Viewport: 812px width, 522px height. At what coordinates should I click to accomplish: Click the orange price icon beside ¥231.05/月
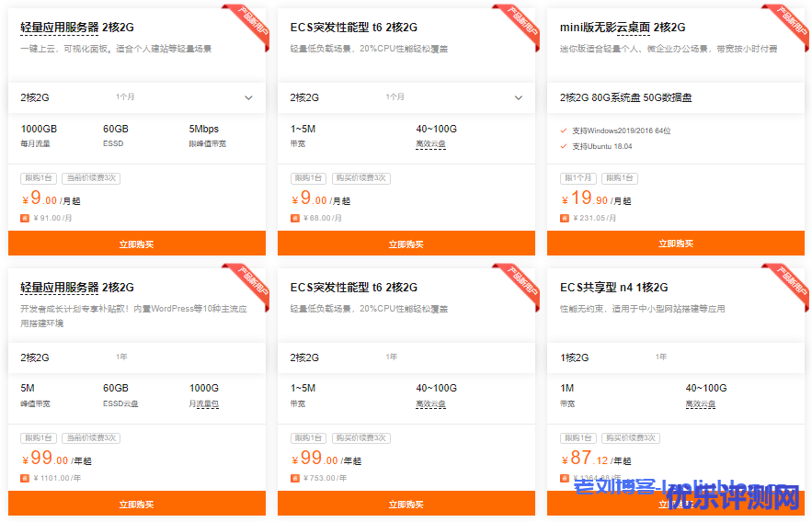pyautogui.click(x=565, y=218)
